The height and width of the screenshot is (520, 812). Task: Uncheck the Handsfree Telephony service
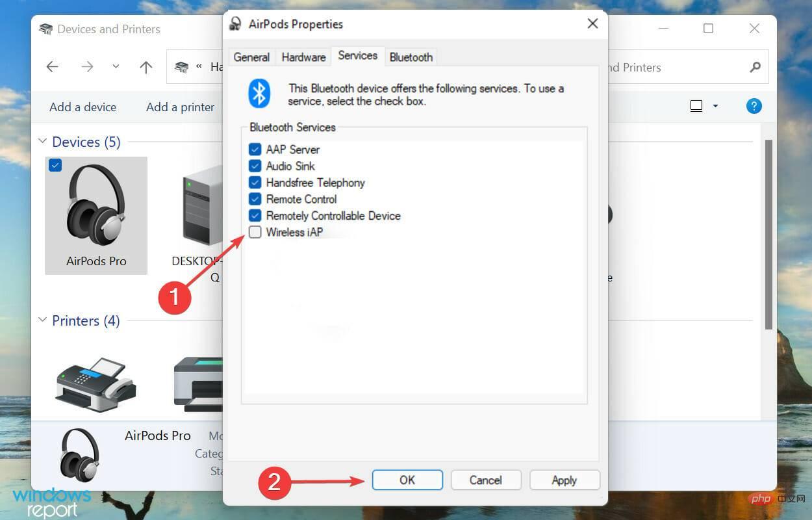255,183
